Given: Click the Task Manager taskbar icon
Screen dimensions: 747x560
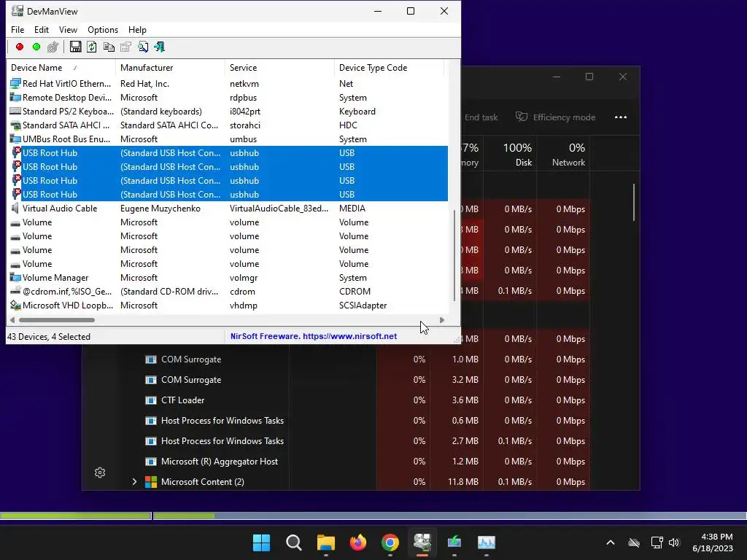Looking at the screenshot, I should click(x=487, y=542).
